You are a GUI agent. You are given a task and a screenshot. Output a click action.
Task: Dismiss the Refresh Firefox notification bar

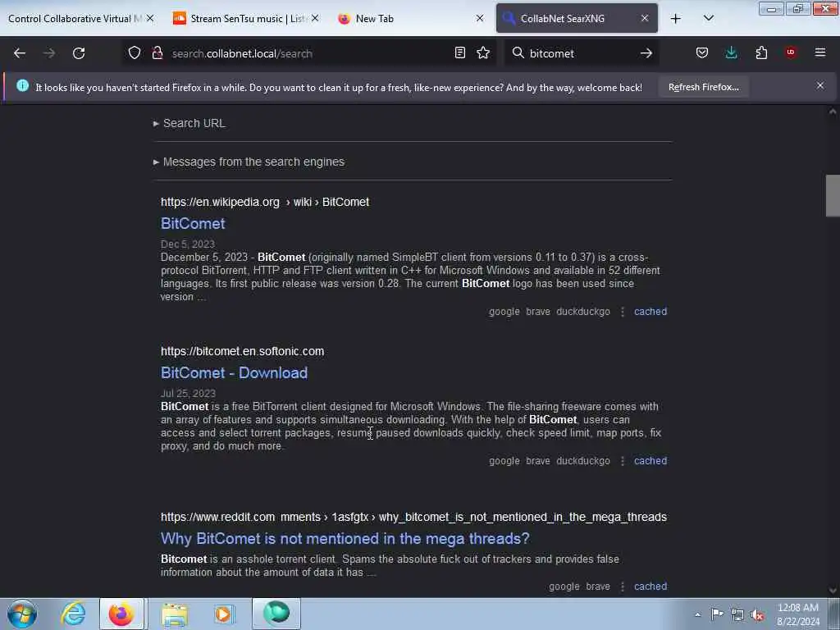(820, 85)
